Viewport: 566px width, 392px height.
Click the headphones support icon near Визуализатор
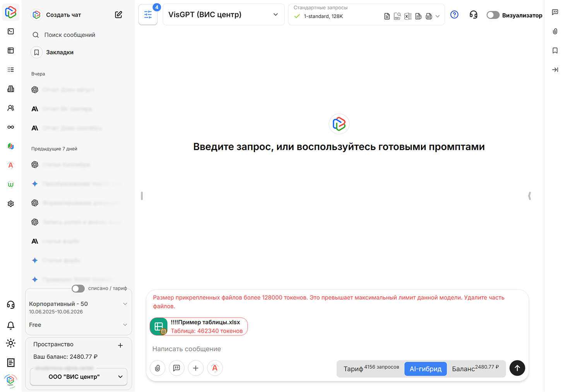click(x=473, y=14)
